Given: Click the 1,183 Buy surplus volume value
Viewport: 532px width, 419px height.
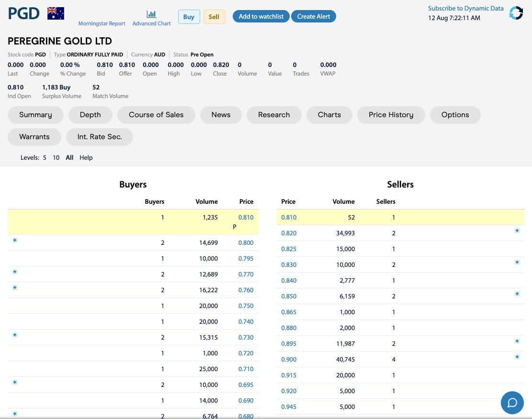Looking at the screenshot, I should pyautogui.click(x=57, y=88).
